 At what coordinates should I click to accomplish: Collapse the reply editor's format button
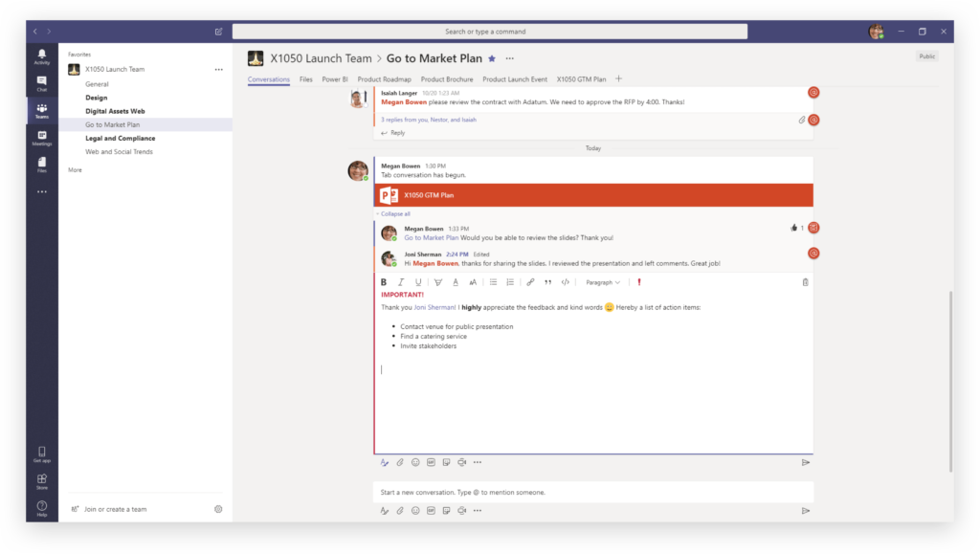tap(385, 463)
